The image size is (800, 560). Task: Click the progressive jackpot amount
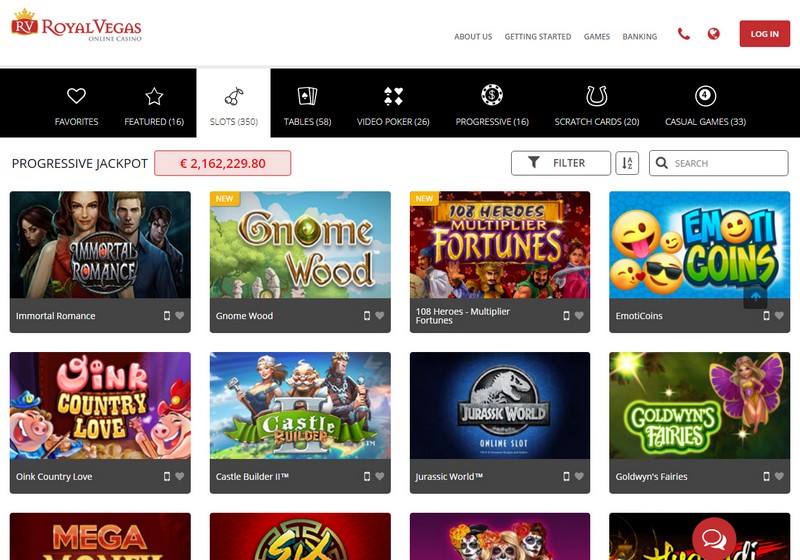pyautogui.click(x=222, y=163)
